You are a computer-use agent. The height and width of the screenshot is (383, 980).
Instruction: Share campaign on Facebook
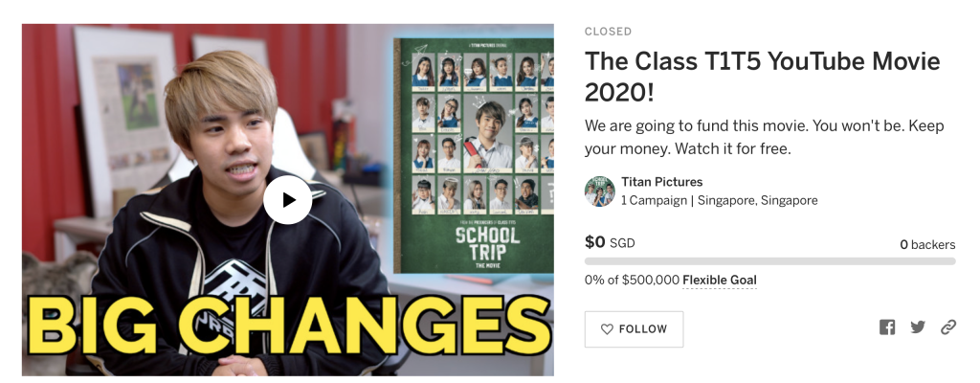click(x=887, y=327)
